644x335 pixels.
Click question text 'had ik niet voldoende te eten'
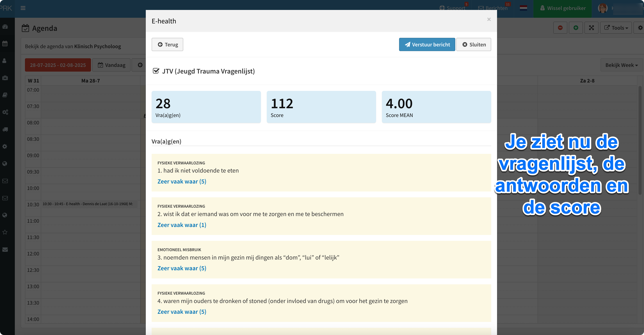point(201,170)
